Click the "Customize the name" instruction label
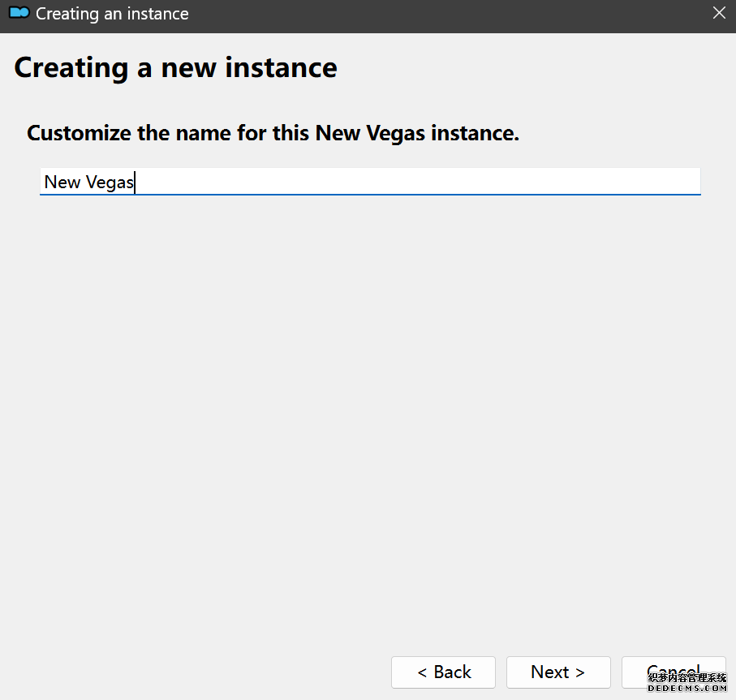This screenshot has width=736, height=700. tap(273, 133)
